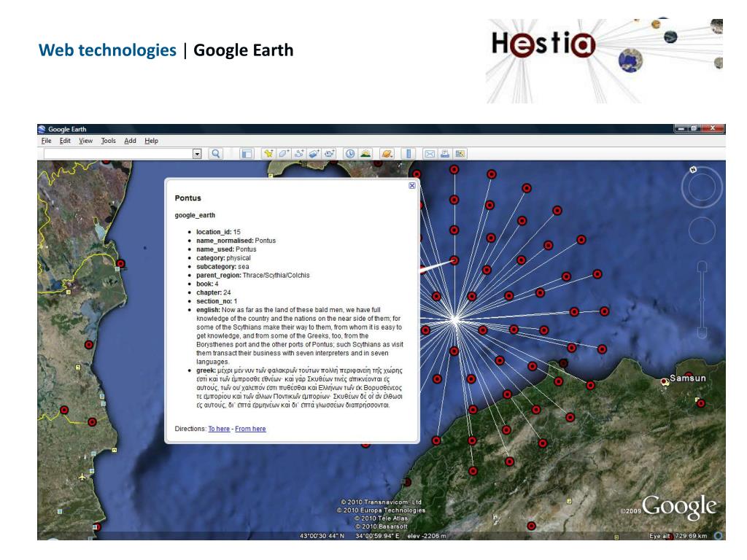The height and width of the screenshot is (560, 747).
Task: Click the 'english:' label in balloon
Action: click(208, 309)
